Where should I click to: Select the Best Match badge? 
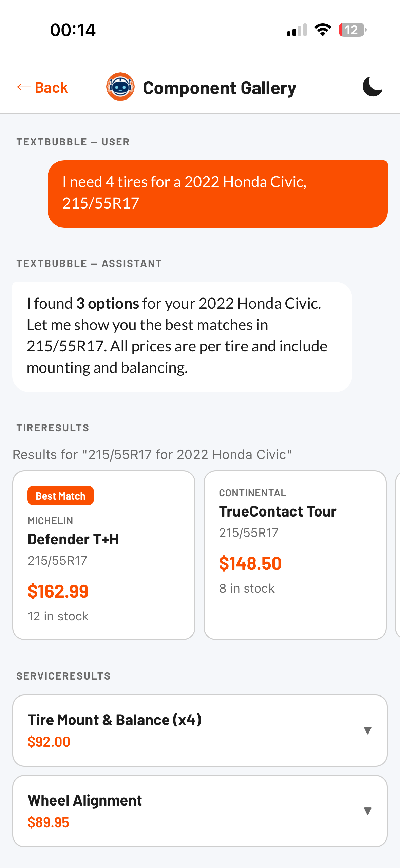tap(60, 495)
